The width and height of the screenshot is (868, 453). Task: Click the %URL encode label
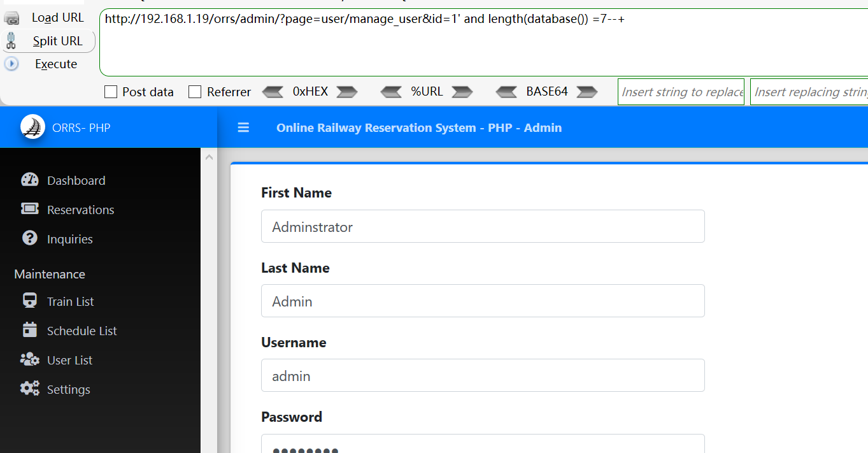pos(427,92)
